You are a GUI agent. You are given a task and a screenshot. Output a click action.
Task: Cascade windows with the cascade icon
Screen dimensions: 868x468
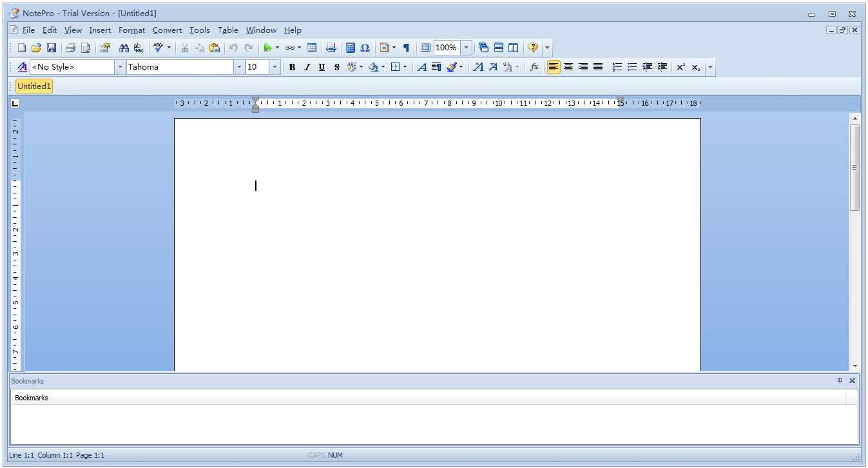[483, 48]
